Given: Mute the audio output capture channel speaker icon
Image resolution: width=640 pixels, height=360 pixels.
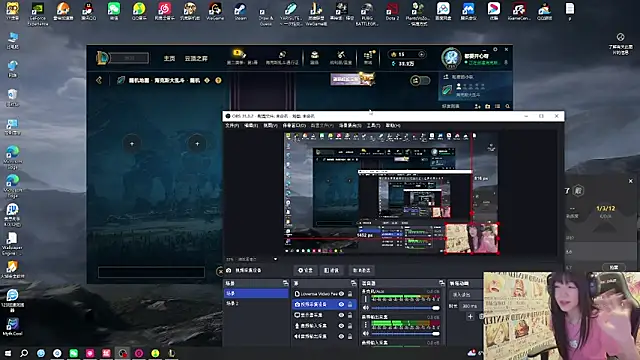Looking at the screenshot, I should tap(366, 333).
